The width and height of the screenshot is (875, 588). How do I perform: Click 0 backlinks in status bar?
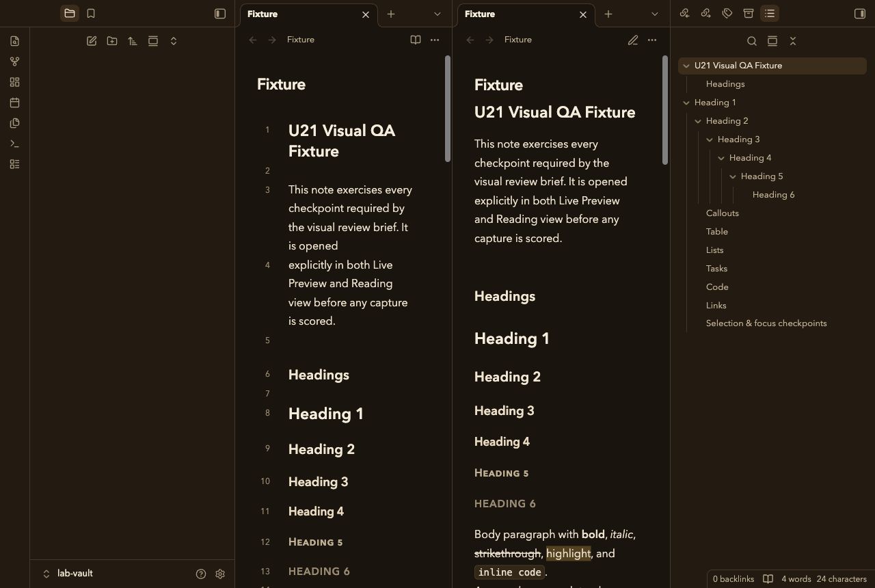733,579
